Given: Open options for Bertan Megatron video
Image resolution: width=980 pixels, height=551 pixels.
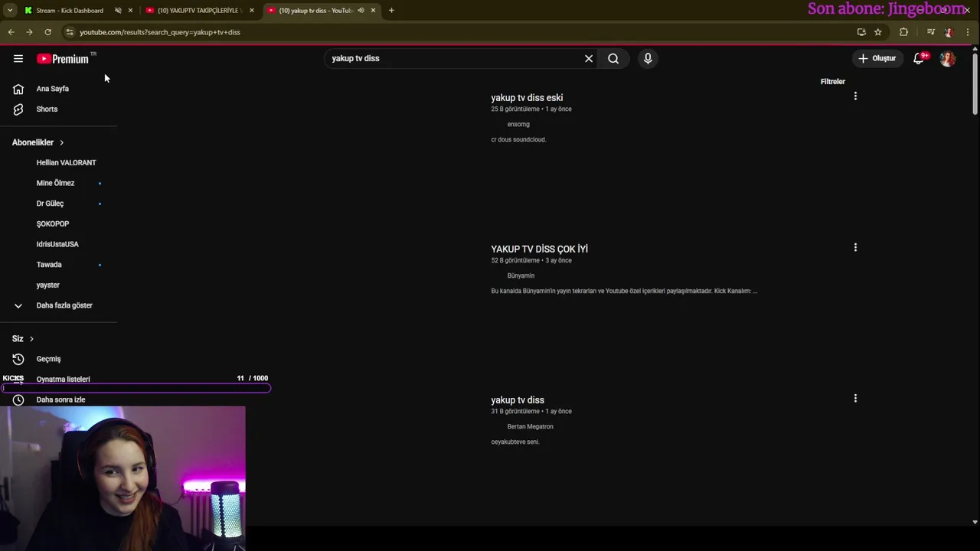Looking at the screenshot, I should click(855, 398).
